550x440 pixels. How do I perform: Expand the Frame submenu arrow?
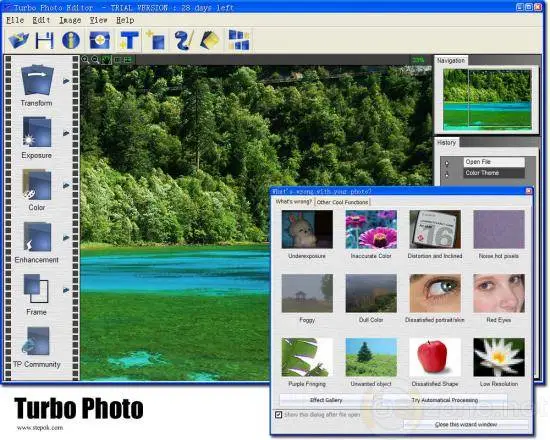point(66,290)
